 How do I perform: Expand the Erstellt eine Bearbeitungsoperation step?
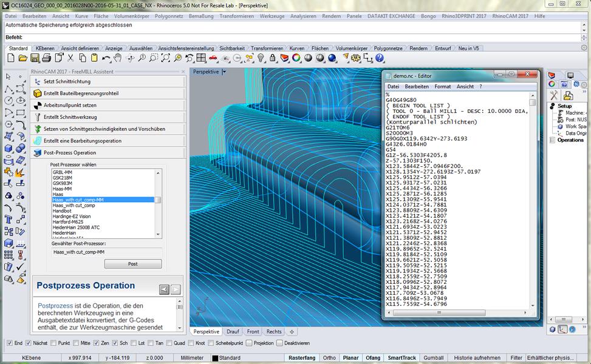pos(108,141)
